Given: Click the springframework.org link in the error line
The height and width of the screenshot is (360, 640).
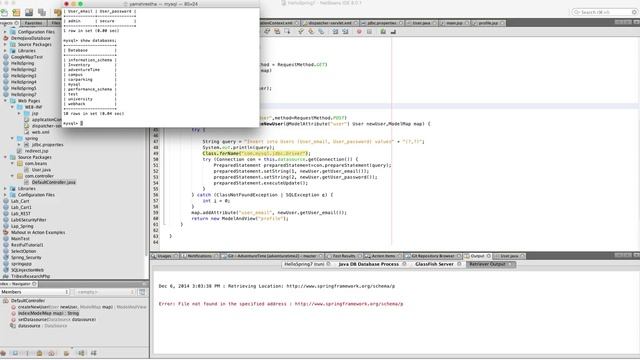Looking at the screenshot, I should 349,304.
